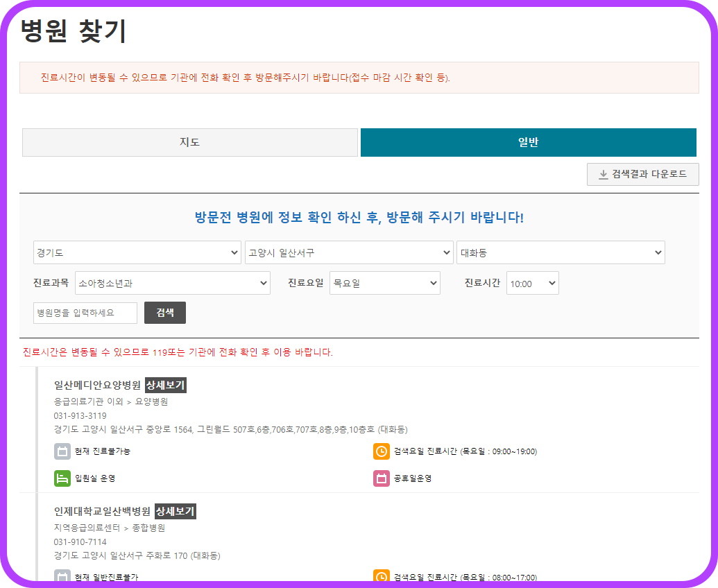Click phone number 031-913-3119
Image resolution: width=718 pixels, height=588 pixels.
point(80,416)
